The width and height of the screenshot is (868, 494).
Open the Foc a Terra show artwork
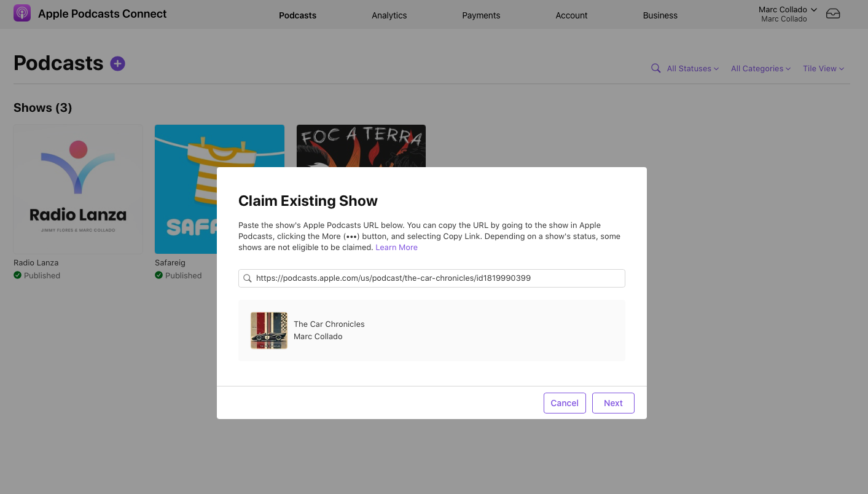[361, 146]
